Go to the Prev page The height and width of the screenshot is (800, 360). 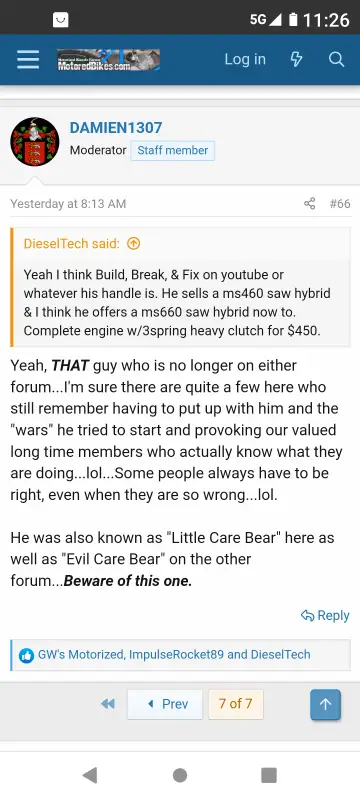[165, 704]
